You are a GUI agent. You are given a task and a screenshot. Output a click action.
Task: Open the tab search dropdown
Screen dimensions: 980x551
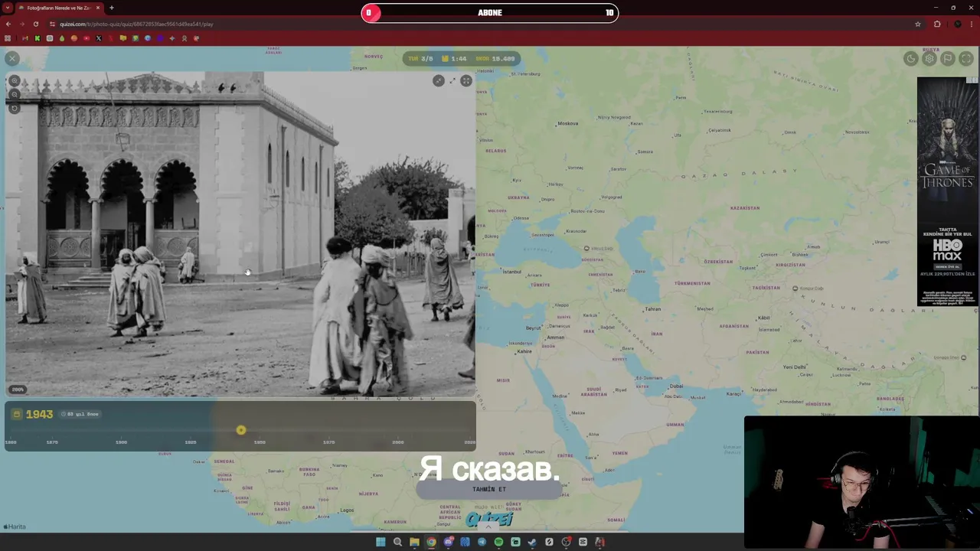(x=8, y=8)
